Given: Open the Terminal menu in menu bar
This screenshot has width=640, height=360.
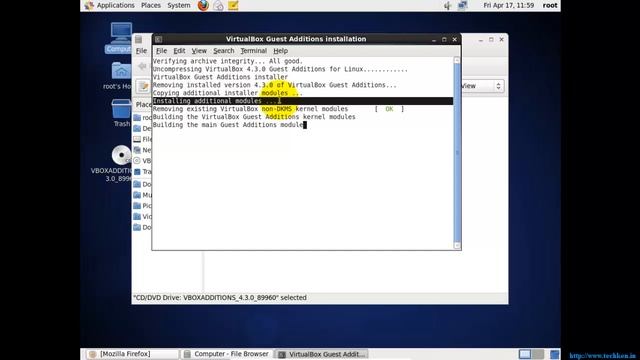Looking at the screenshot, I should [x=253, y=51].
